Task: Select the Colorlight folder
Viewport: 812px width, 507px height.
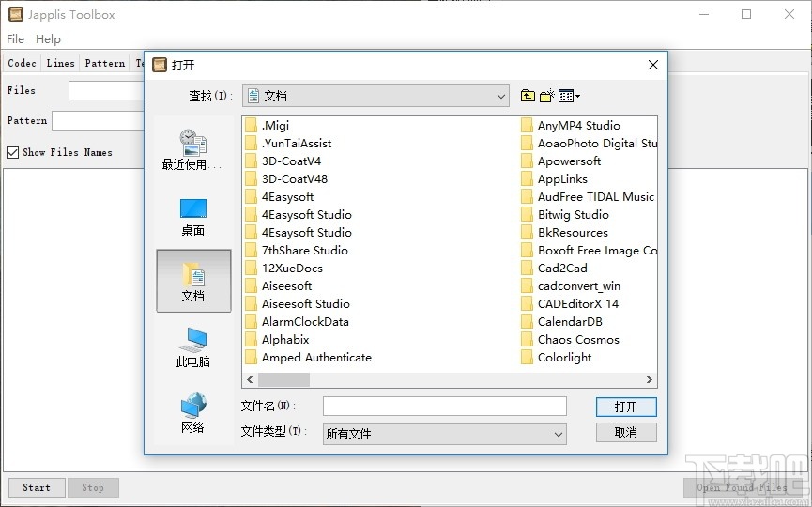Action: click(557, 358)
